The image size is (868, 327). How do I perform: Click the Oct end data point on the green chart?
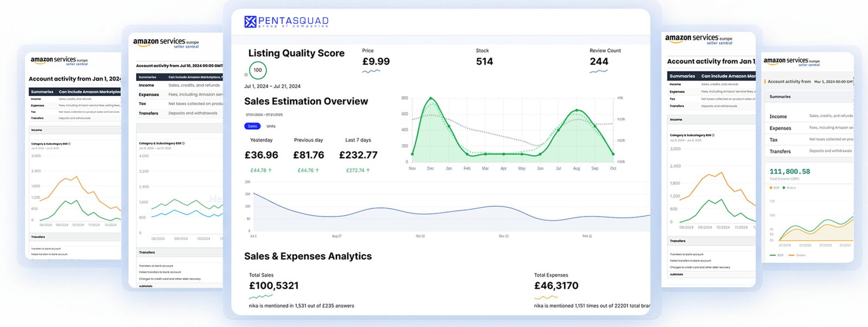coord(613,154)
